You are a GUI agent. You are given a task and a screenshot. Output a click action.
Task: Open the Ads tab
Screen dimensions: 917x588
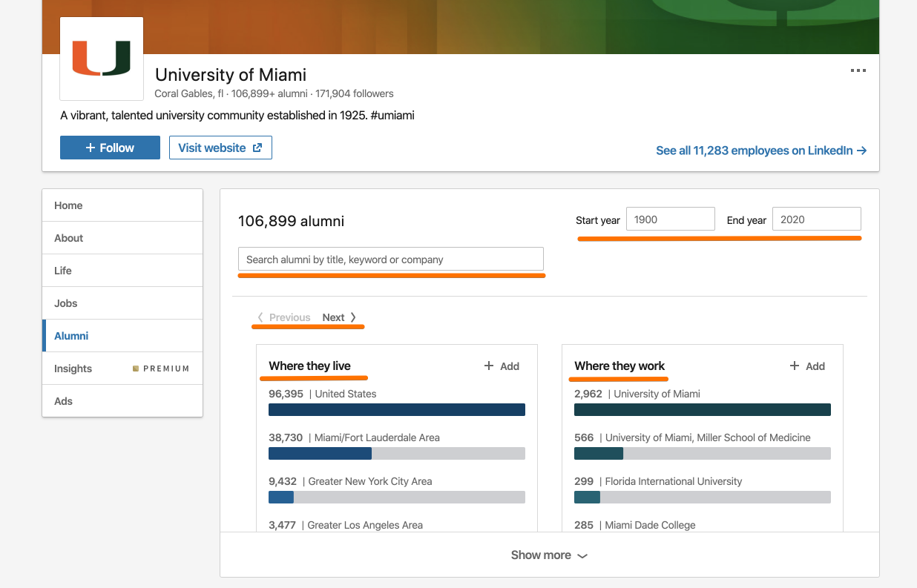coord(122,401)
